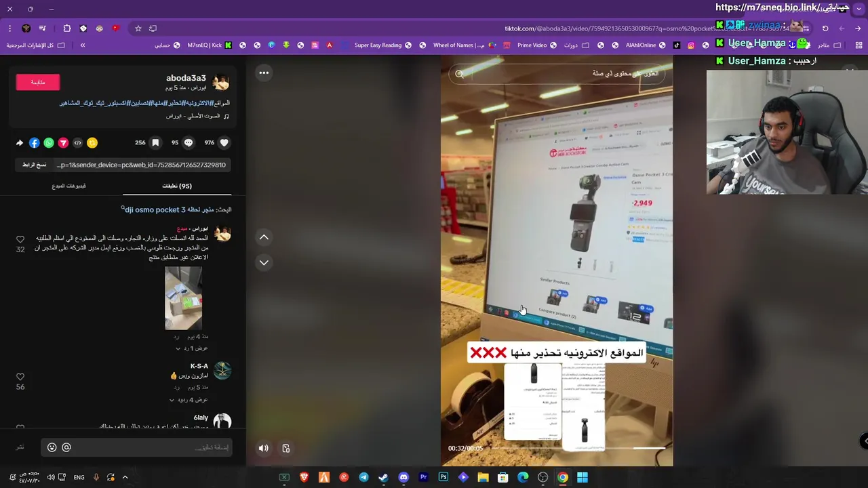
Task: Click the red follow button
Action: click(38, 82)
